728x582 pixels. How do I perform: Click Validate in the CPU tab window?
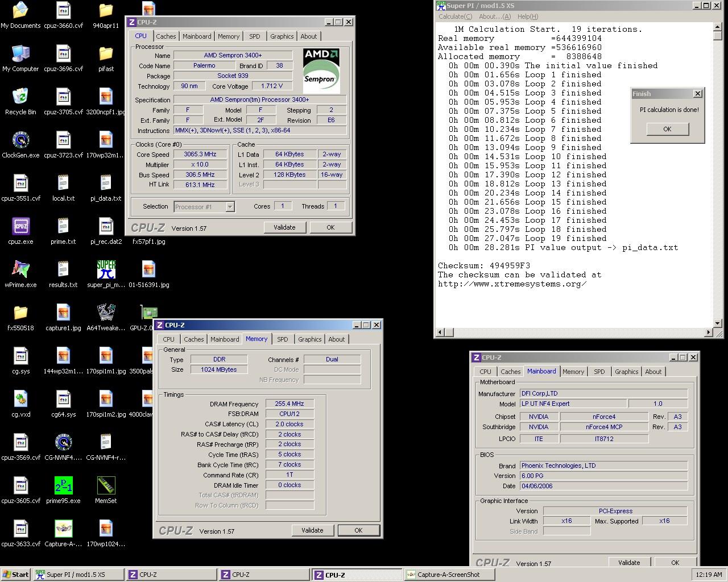pyautogui.click(x=284, y=227)
